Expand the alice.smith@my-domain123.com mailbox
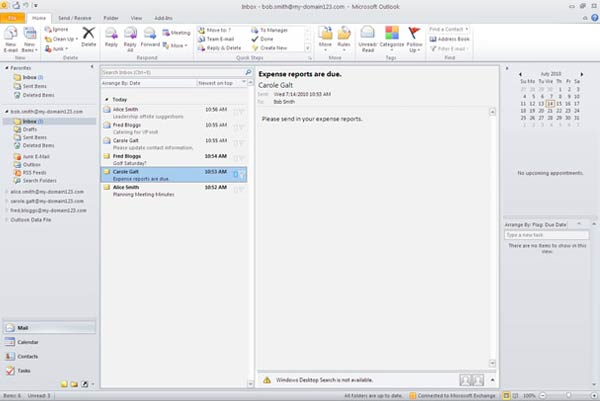Screen dimensions: 600x401 (x=7, y=192)
